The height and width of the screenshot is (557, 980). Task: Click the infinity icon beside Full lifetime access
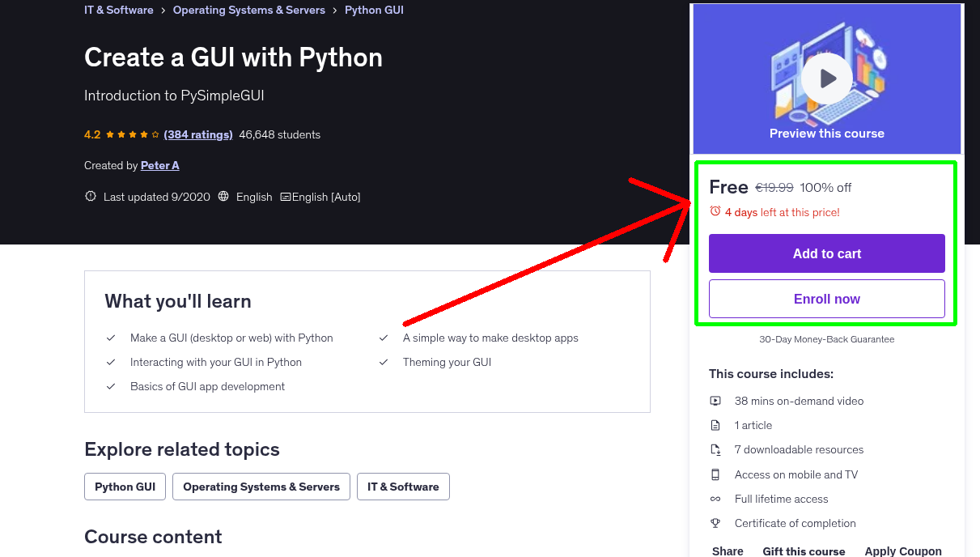click(715, 499)
